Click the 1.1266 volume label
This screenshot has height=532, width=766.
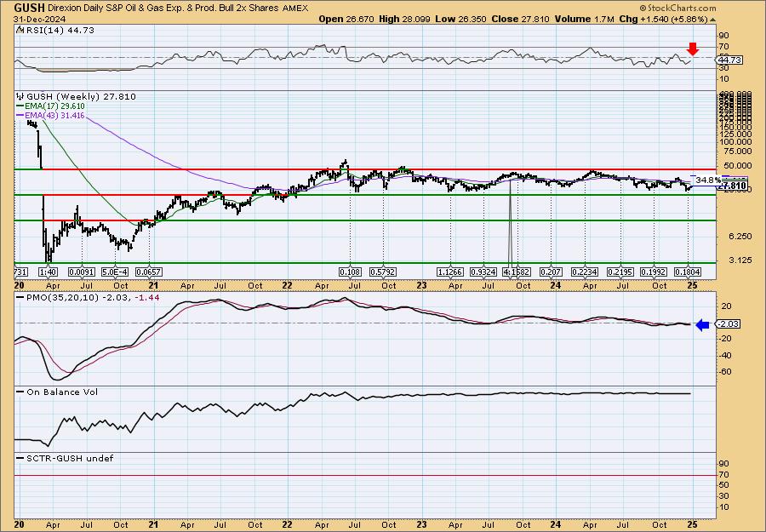[450, 272]
